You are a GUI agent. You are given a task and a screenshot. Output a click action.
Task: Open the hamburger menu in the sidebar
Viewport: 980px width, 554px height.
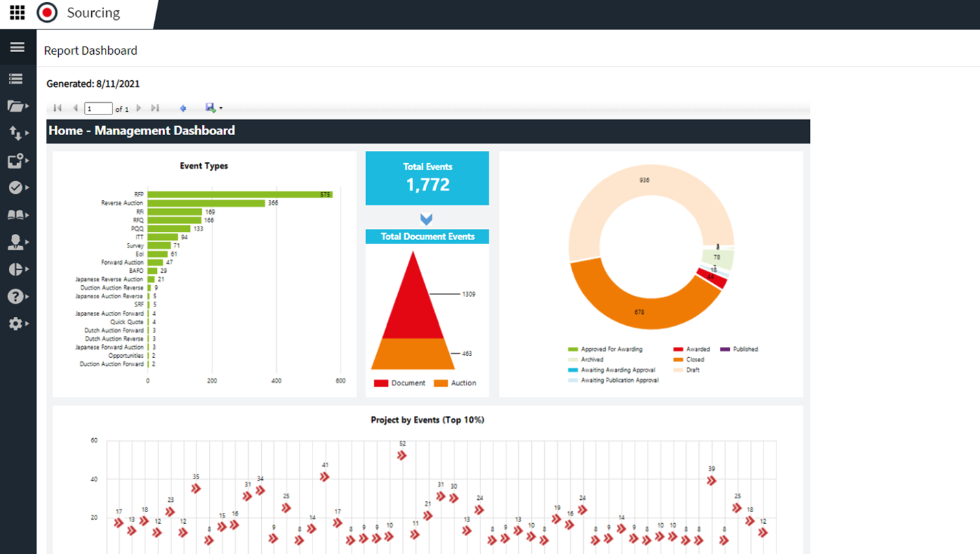point(17,47)
